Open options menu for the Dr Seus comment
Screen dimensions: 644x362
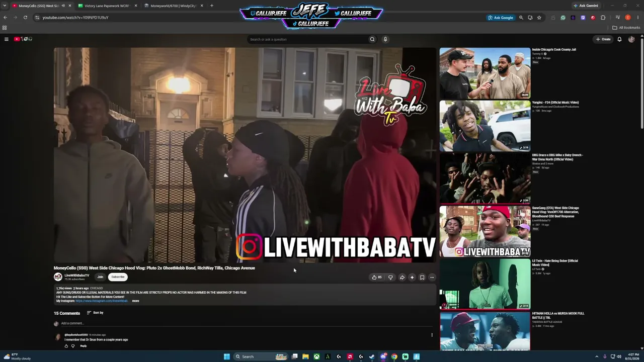point(432,335)
